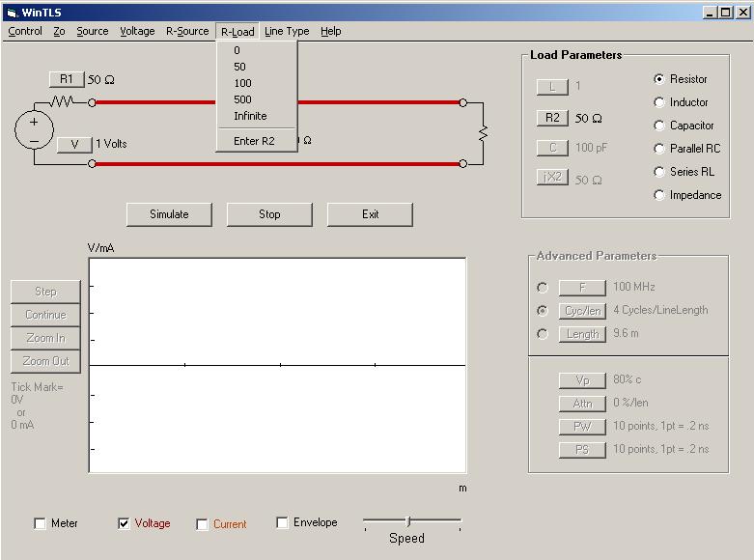
Task: Select the Cyc/len radio option
Action: tap(543, 311)
